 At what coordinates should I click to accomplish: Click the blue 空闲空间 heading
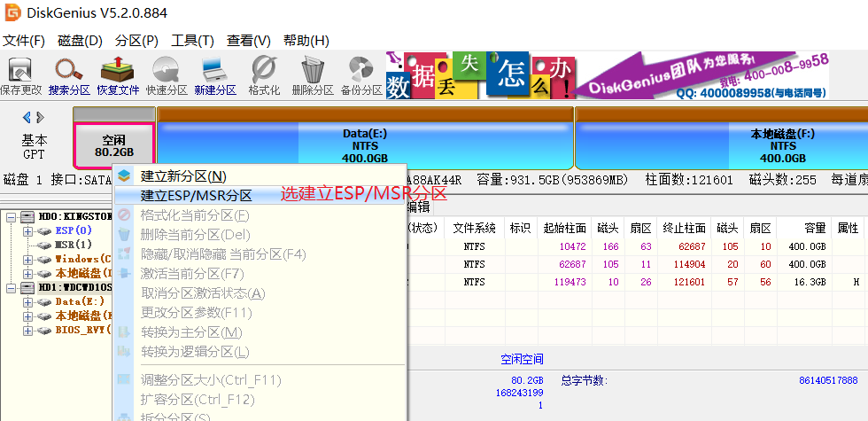tap(522, 359)
